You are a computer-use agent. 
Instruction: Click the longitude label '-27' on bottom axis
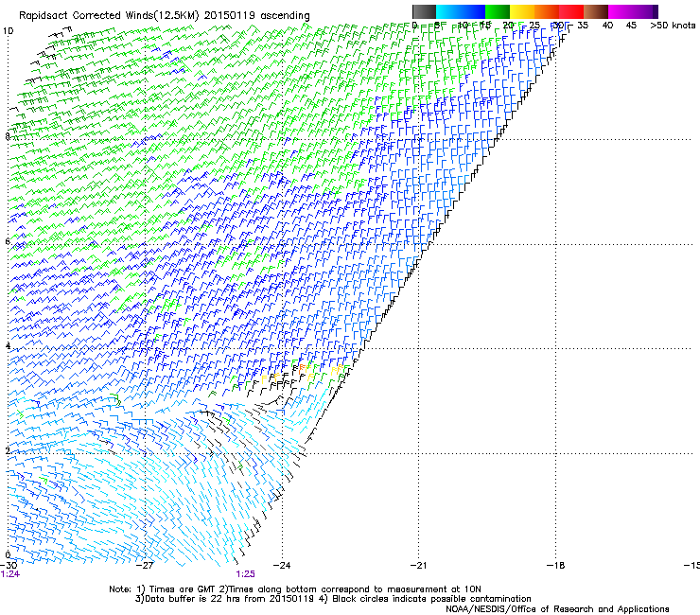point(145,566)
